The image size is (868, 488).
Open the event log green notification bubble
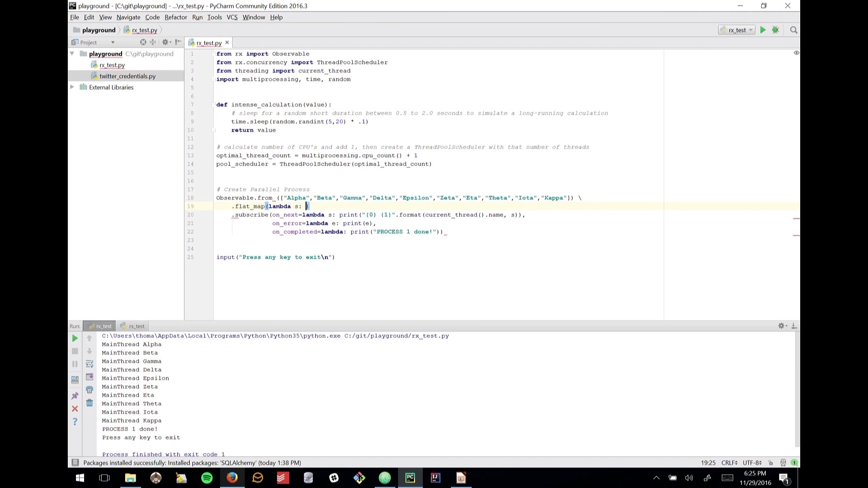(x=794, y=463)
